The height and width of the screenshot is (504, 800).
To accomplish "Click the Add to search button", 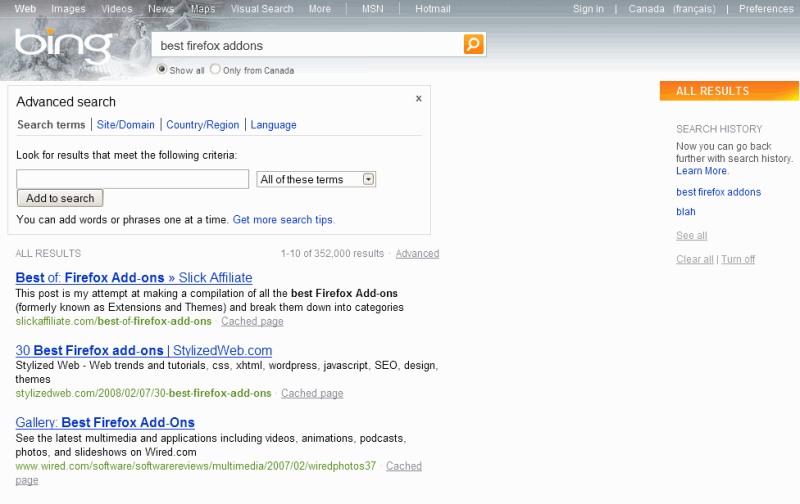I will pos(60,198).
